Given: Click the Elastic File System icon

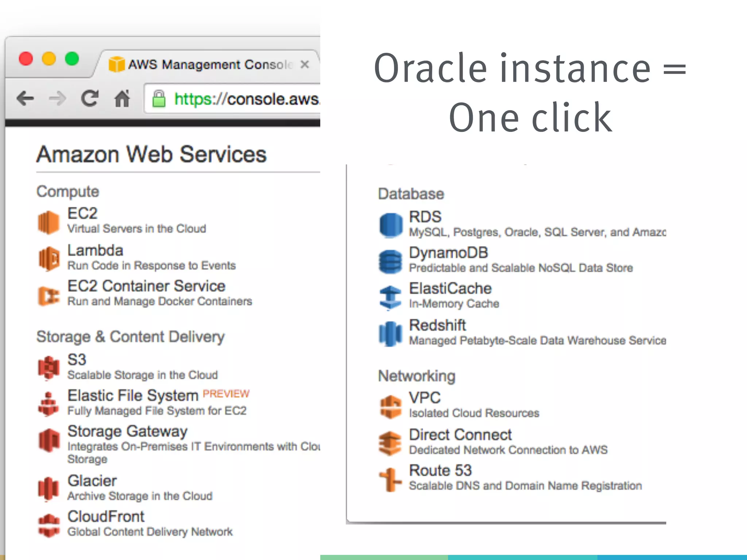Looking at the screenshot, I should click(48, 404).
